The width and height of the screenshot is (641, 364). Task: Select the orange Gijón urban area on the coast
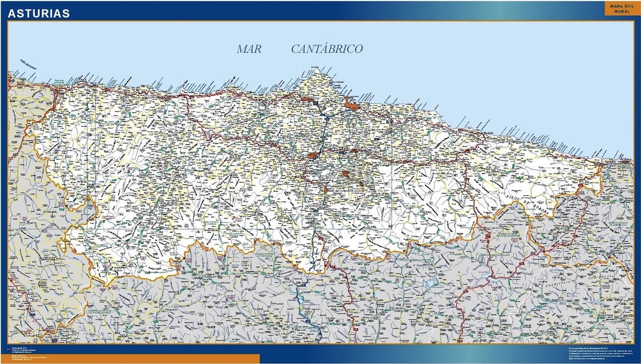pos(351,103)
